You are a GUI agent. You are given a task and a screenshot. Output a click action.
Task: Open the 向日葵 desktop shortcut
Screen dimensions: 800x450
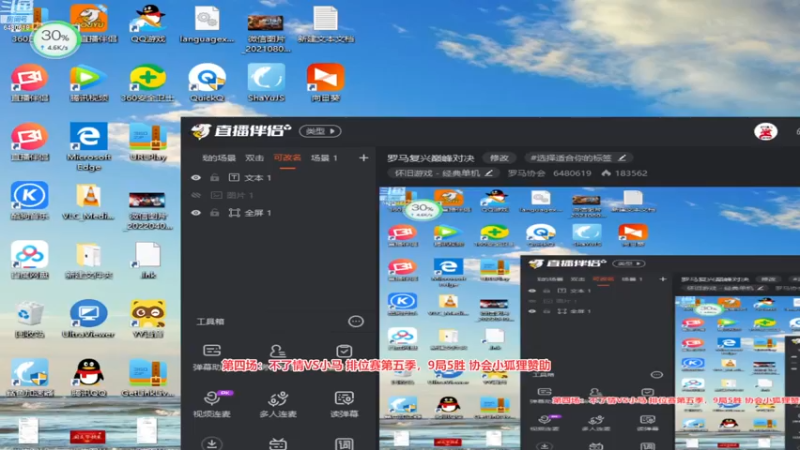pyautogui.click(x=326, y=83)
